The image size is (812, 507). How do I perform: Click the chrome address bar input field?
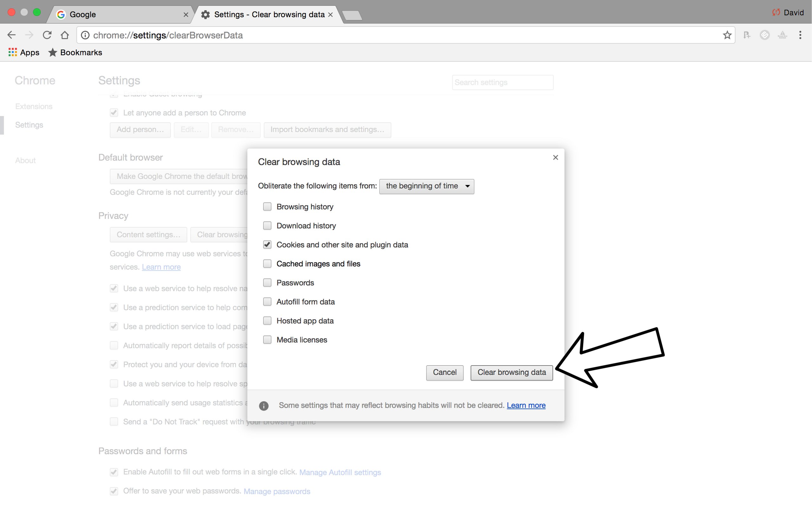405,35
